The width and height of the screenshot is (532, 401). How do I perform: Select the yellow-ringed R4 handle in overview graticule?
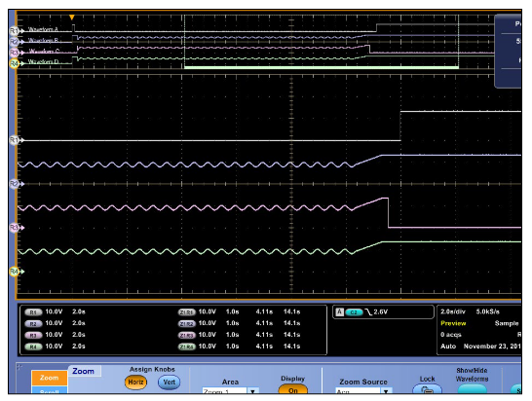pos(14,63)
